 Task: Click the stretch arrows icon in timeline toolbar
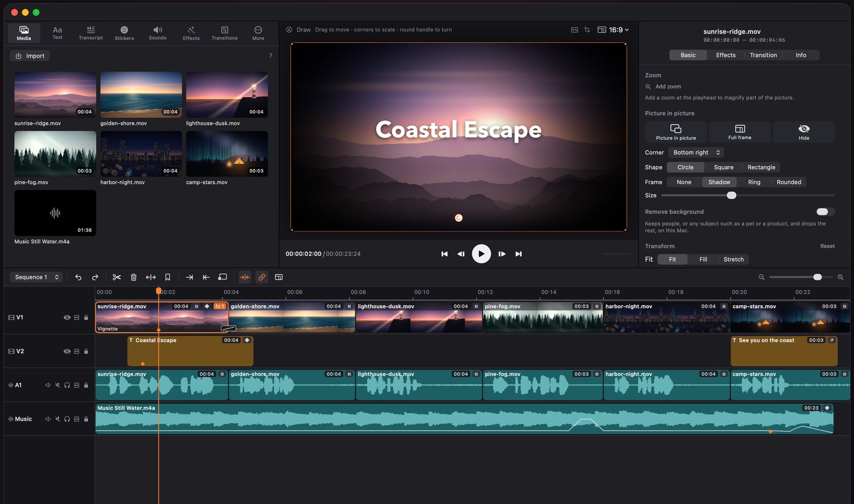coord(151,277)
